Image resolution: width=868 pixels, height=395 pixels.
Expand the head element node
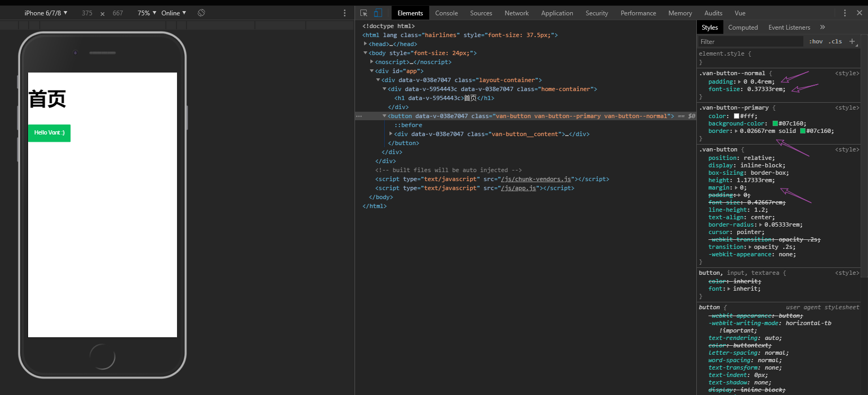click(x=365, y=44)
